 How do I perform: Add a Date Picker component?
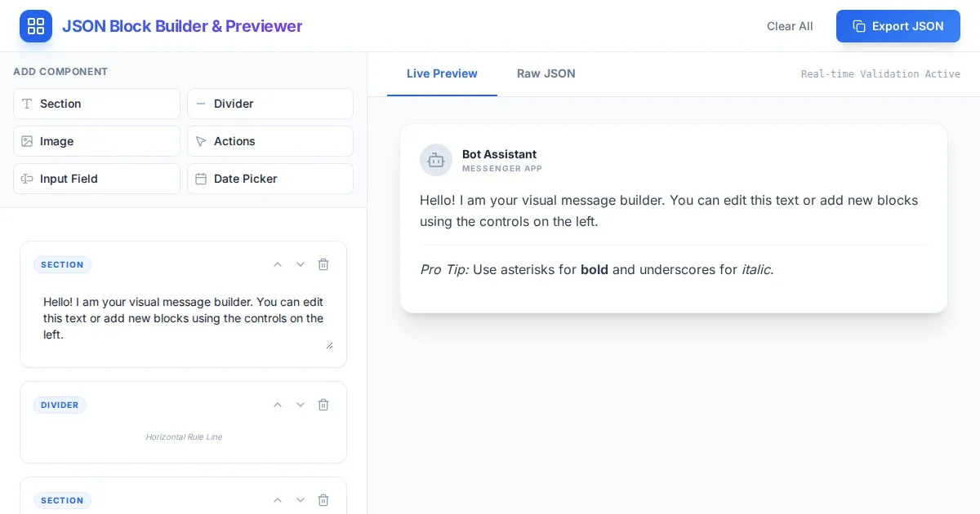click(x=270, y=179)
